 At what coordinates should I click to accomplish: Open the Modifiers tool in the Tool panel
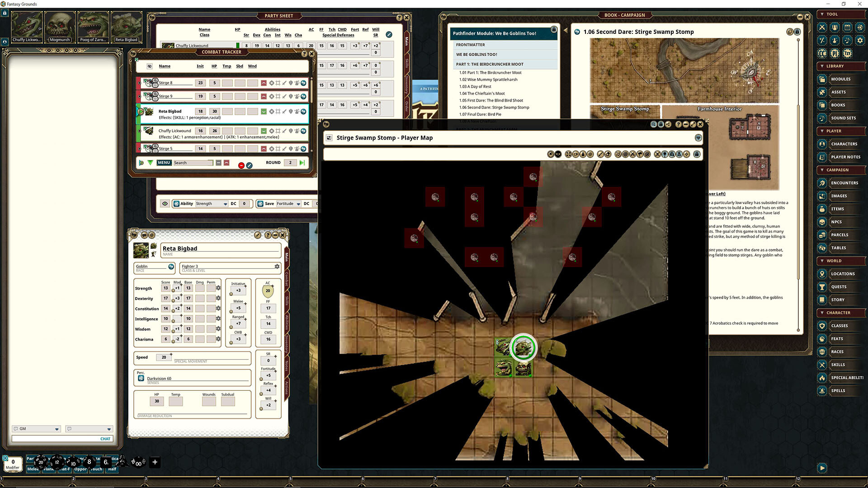tap(822, 40)
